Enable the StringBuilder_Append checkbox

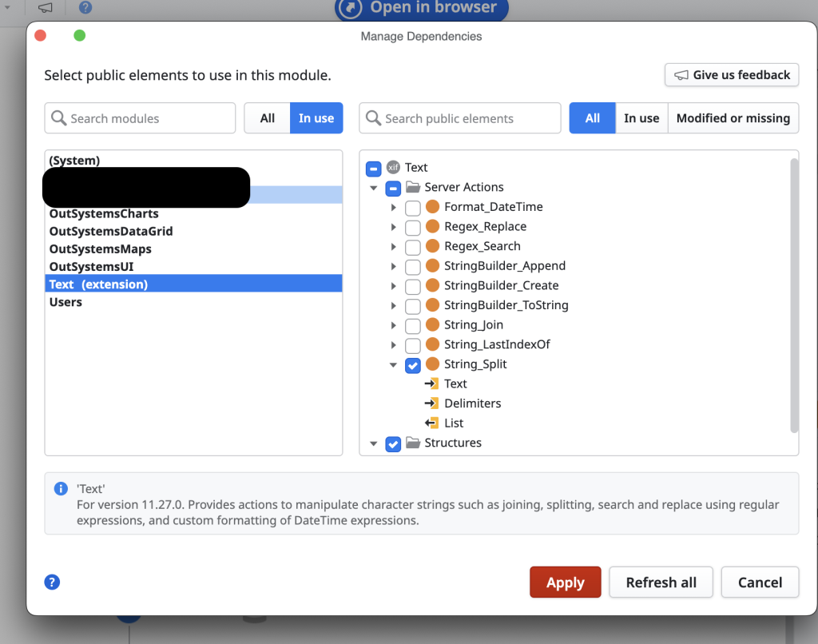pos(413,266)
